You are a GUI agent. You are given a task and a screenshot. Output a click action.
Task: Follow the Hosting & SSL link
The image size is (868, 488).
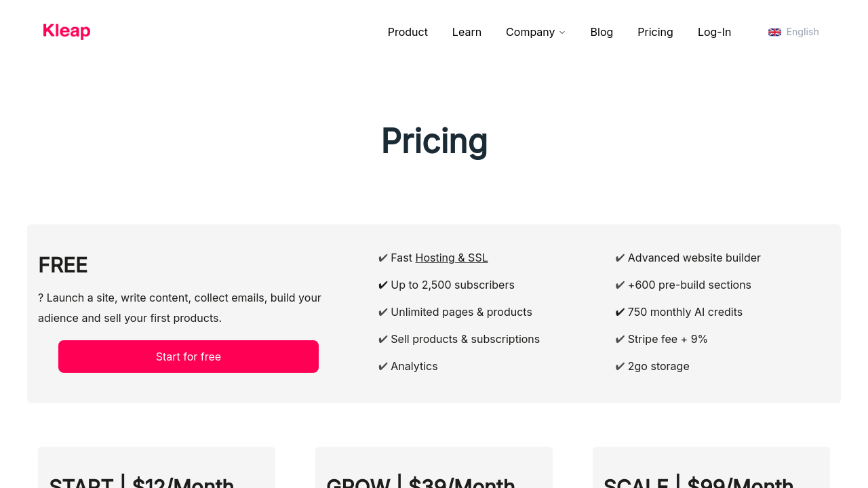tap(451, 258)
